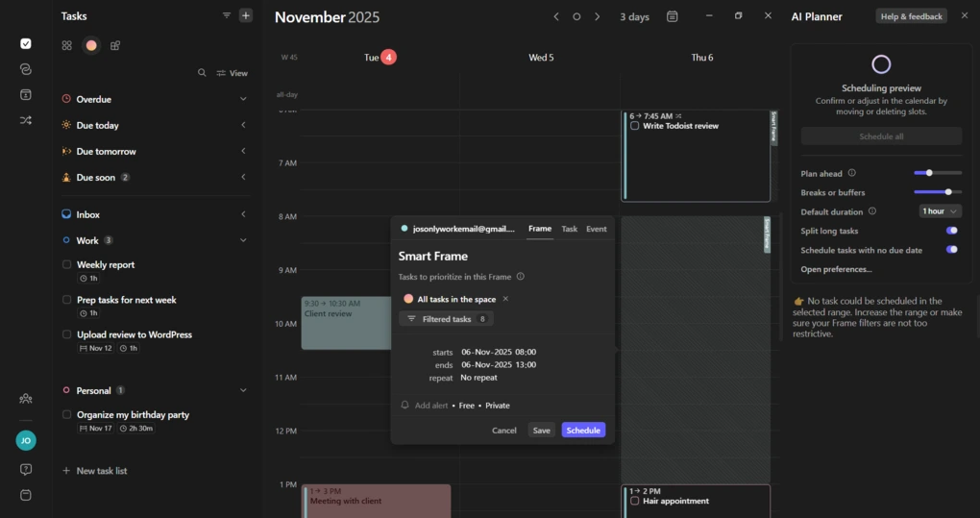Check off Upload review to WordPress
The width and height of the screenshot is (980, 518).
click(67, 334)
